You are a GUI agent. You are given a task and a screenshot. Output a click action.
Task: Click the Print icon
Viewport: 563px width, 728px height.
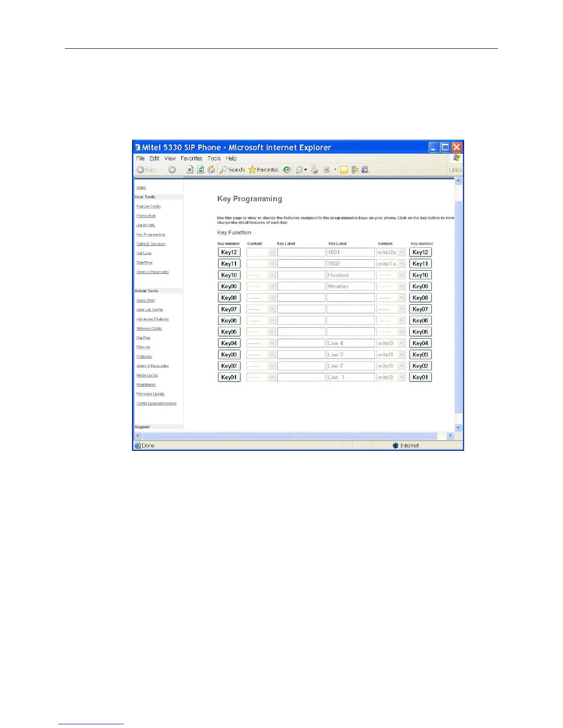pyautogui.click(x=314, y=170)
